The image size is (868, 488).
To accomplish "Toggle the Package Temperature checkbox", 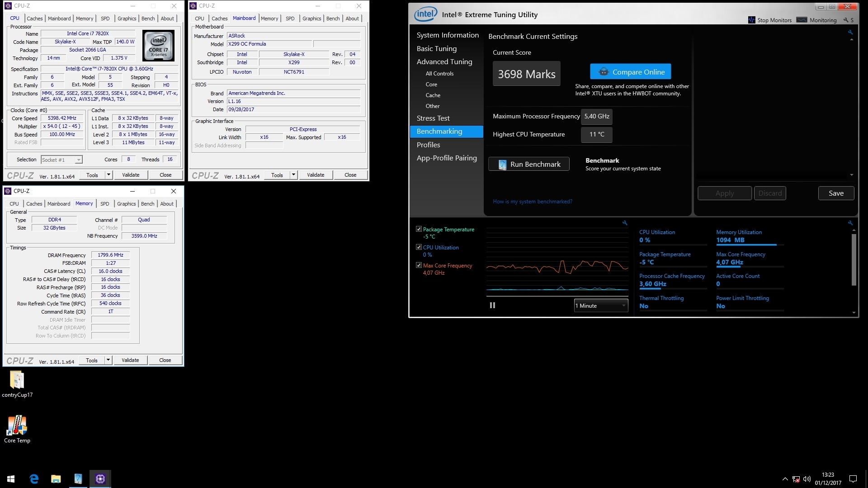I will 419,229.
